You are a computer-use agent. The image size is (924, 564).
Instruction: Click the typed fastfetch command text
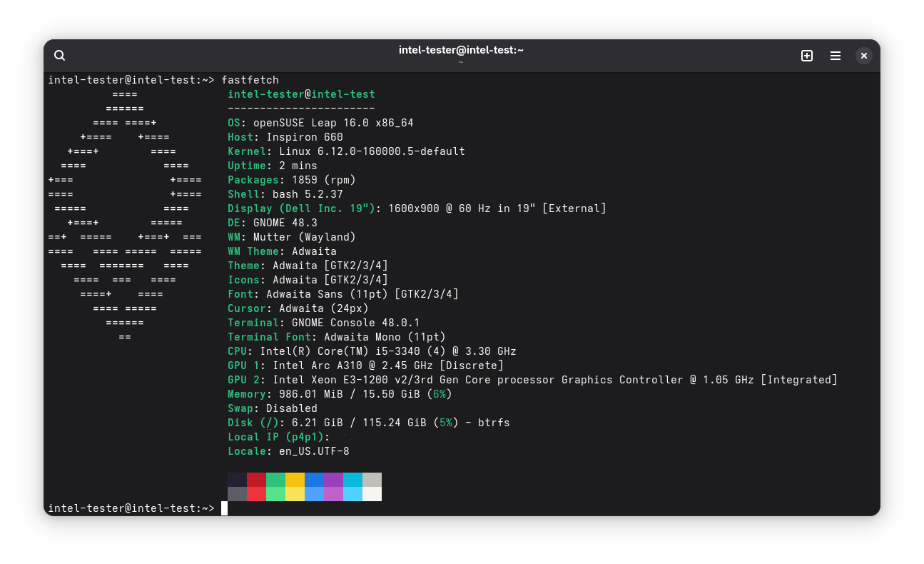click(250, 80)
